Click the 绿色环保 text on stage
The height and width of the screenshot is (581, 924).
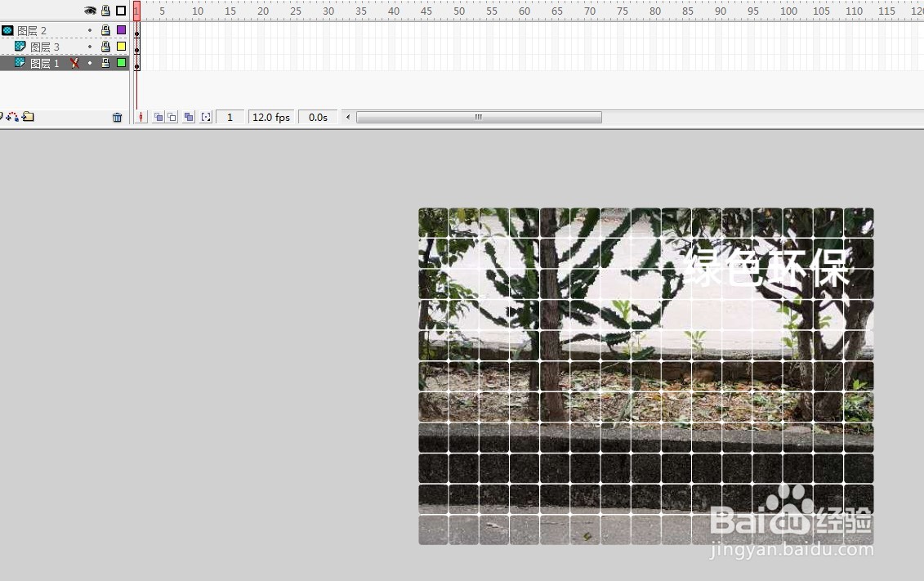point(766,266)
